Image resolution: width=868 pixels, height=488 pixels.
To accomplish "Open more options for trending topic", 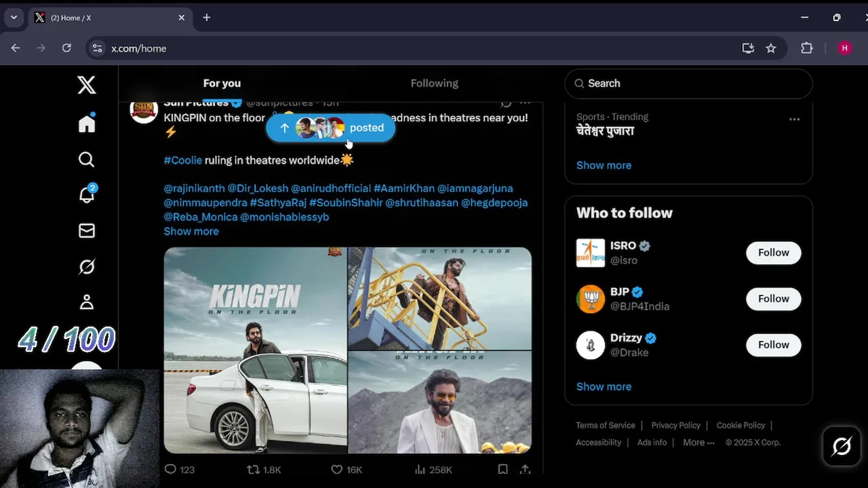I will 794,119.
